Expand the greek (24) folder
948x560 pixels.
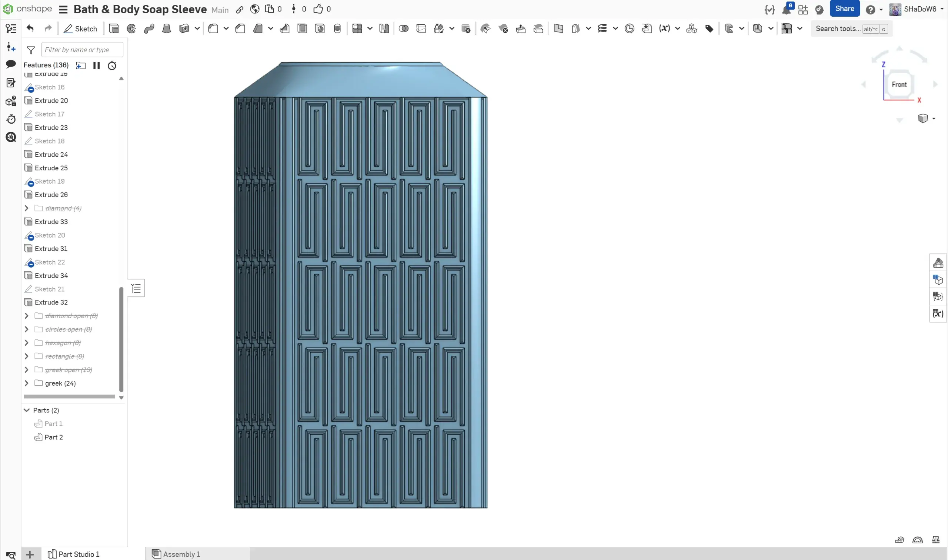click(26, 383)
